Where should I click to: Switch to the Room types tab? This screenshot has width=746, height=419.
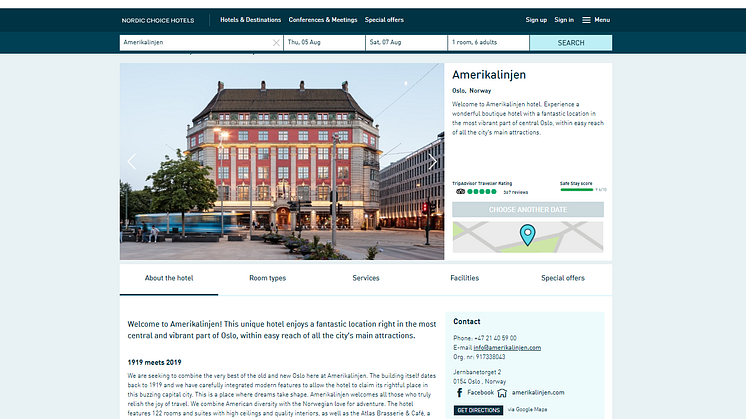[267, 278]
